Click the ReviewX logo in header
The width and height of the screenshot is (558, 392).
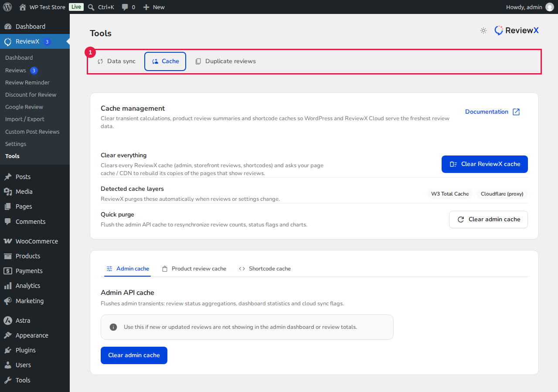click(517, 30)
